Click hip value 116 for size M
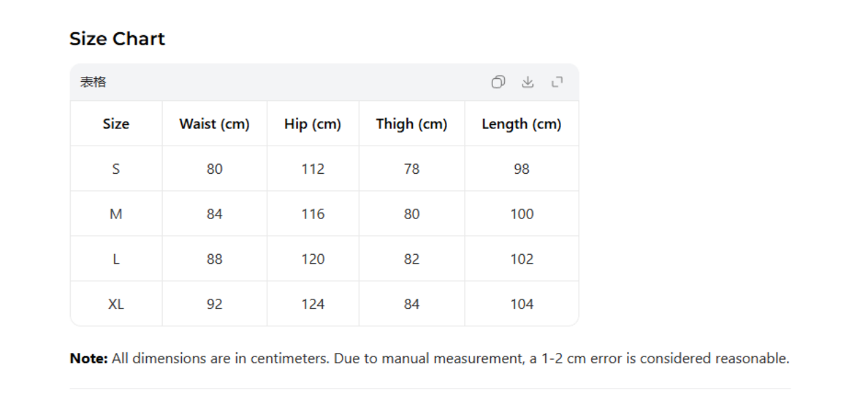The width and height of the screenshot is (868, 412). point(312,214)
